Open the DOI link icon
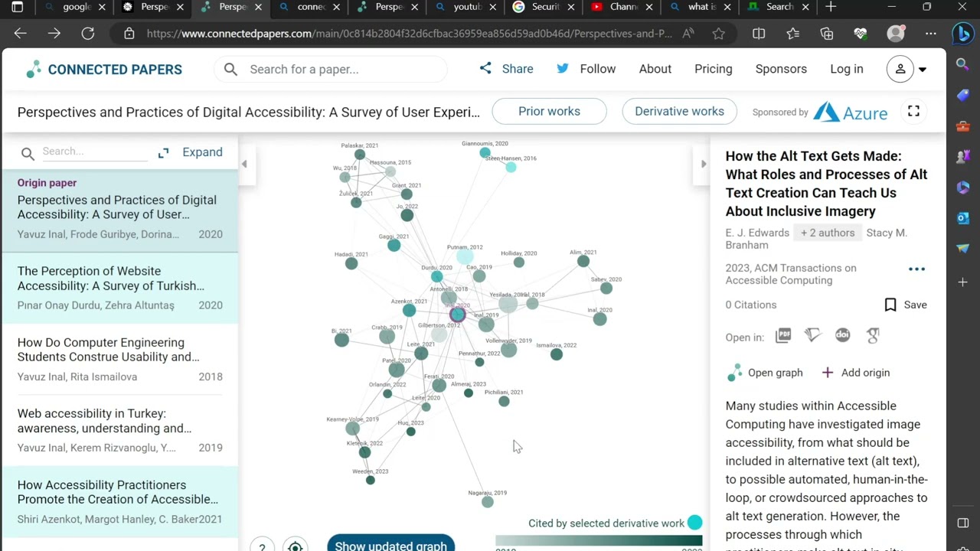Viewport: 980px width, 551px height. (842, 335)
